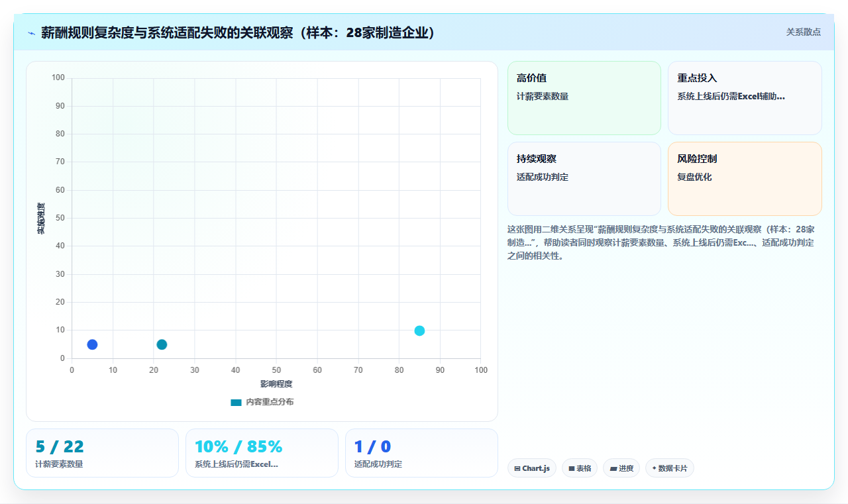Click the 1 / 0 stat value
Viewport: 848px width, 504px height.
point(372,447)
